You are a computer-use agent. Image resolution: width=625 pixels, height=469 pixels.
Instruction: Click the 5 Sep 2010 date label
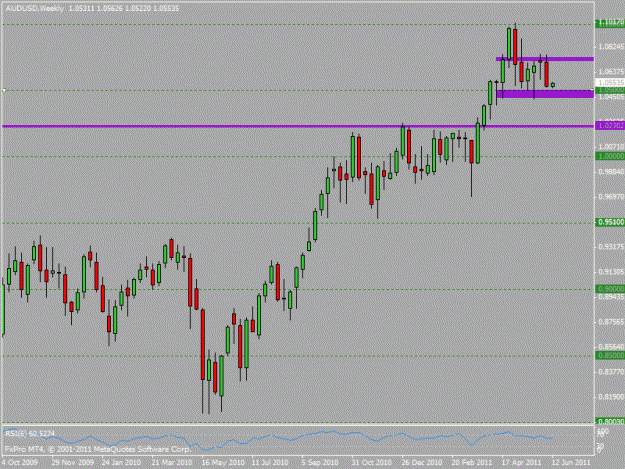pyautogui.click(x=320, y=462)
